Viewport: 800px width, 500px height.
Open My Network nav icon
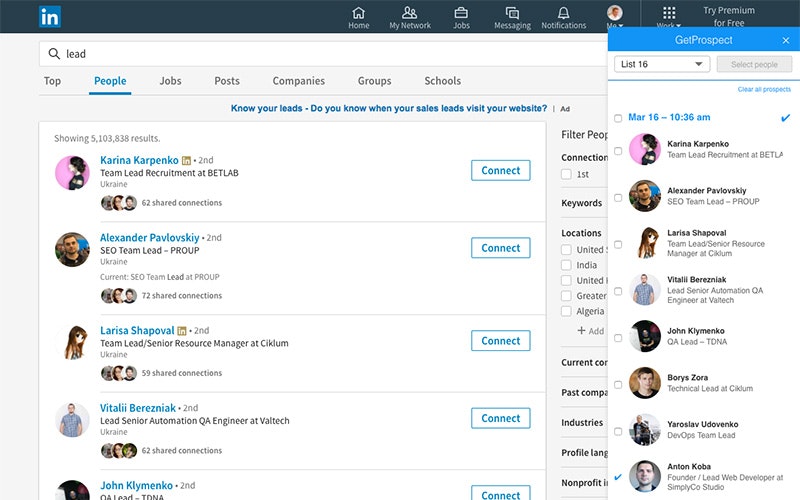(409, 13)
